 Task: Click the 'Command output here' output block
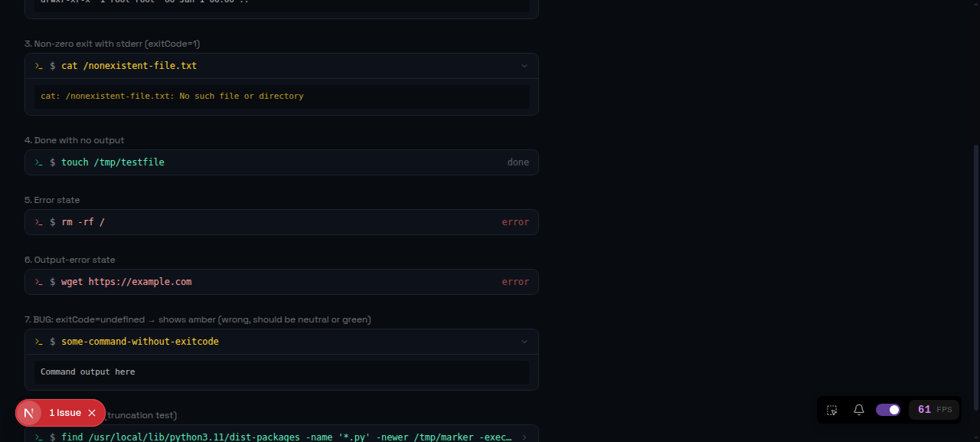pos(282,372)
